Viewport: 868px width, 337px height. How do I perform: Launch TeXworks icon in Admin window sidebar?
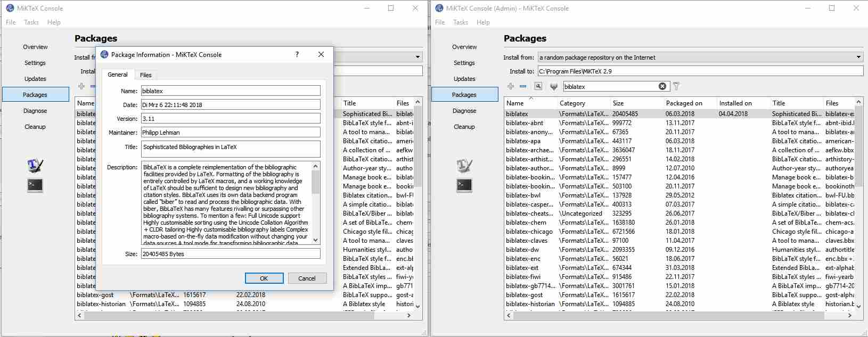[x=464, y=166]
